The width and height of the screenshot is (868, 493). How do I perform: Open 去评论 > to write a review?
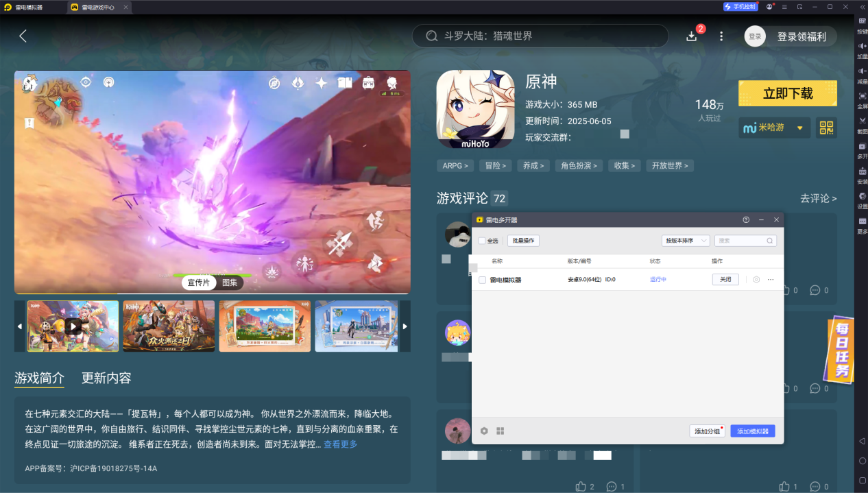tap(819, 198)
